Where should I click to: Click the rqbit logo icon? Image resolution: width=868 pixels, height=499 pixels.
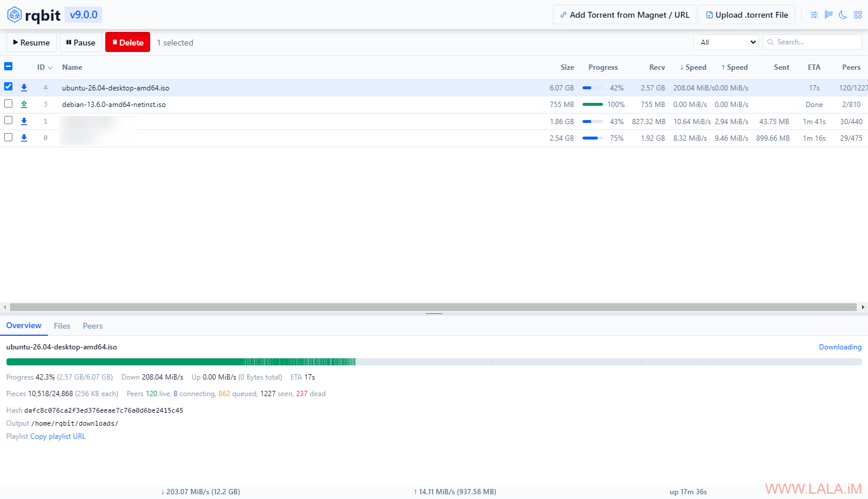pos(14,15)
